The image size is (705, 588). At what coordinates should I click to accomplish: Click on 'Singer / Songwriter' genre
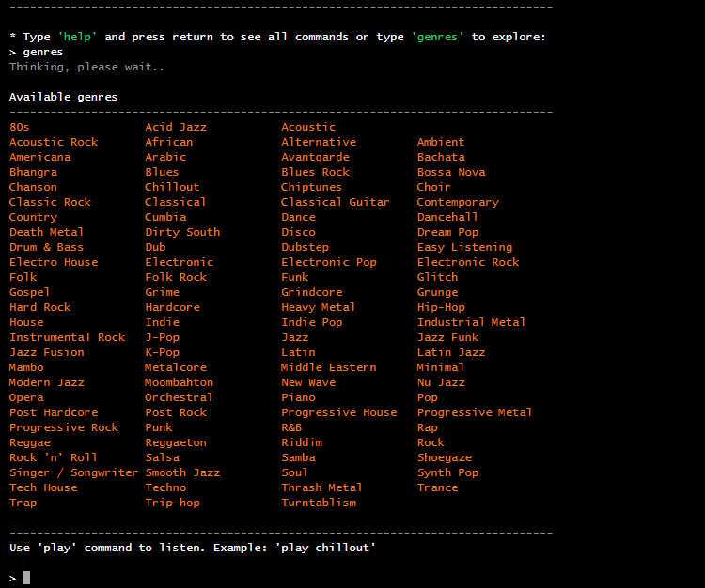(x=73, y=472)
